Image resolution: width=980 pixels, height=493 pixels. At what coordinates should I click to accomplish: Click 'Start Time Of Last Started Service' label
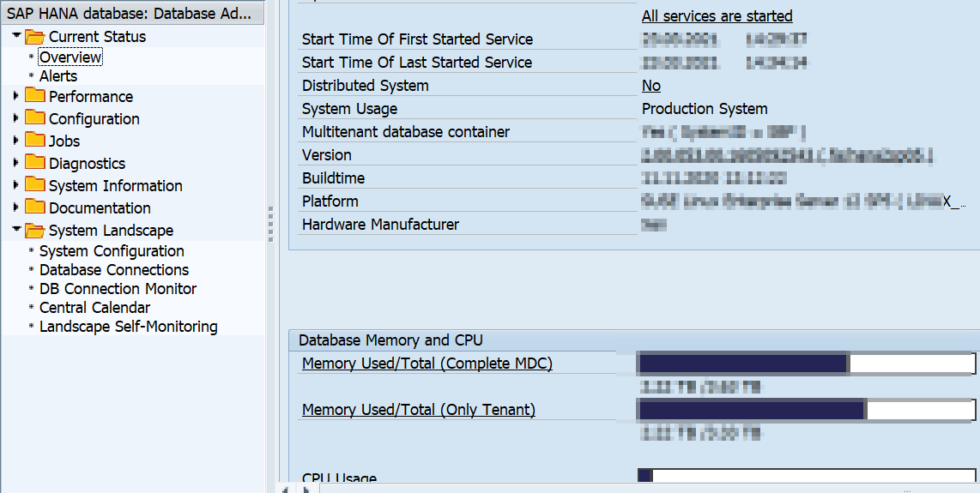(x=417, y=63)
